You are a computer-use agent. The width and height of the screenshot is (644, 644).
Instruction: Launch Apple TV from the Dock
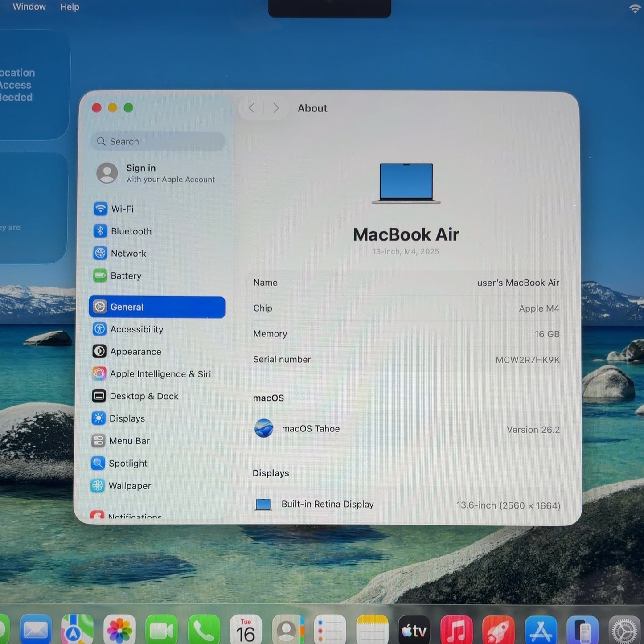click(x=414, y=630)
